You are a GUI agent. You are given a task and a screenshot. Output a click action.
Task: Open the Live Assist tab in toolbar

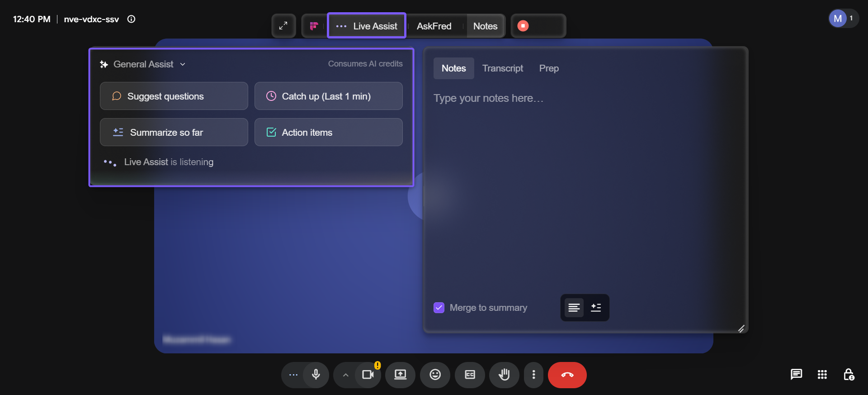point(367,26)
